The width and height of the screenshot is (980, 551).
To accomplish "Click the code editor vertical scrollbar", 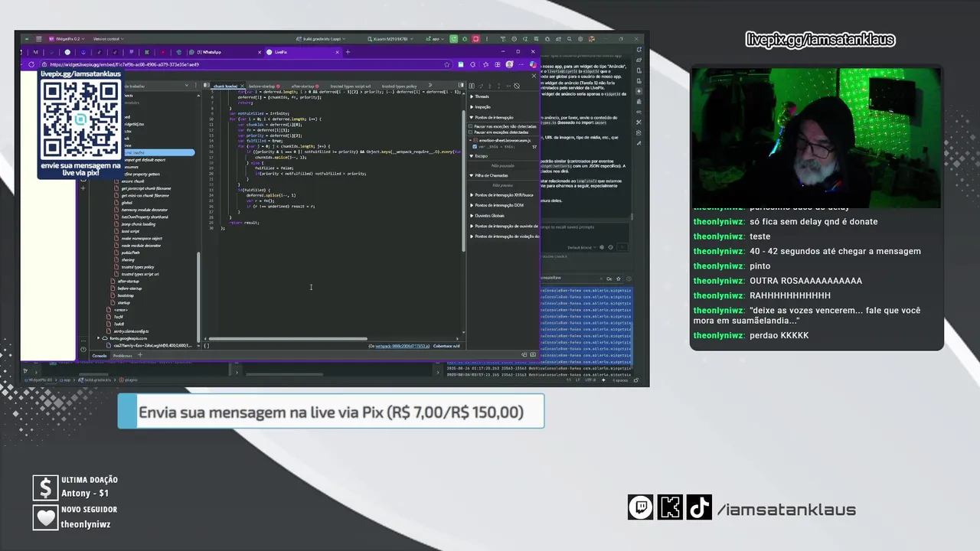I will click(x=464, y=182).
